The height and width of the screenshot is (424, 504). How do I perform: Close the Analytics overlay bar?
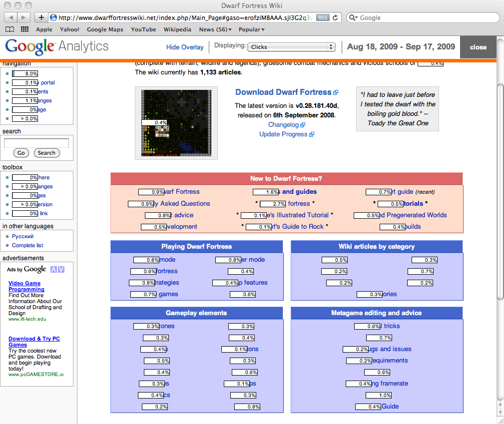[478, 47]
